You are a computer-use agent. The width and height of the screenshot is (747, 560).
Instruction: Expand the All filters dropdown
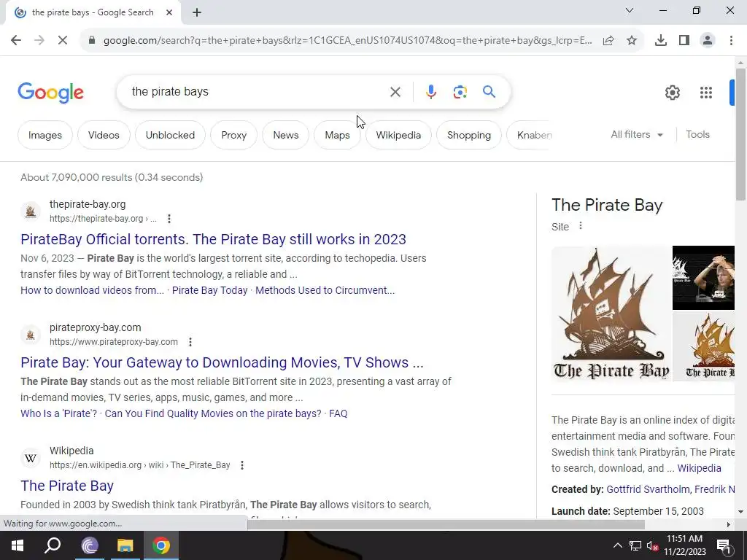[x=637, y=135]
